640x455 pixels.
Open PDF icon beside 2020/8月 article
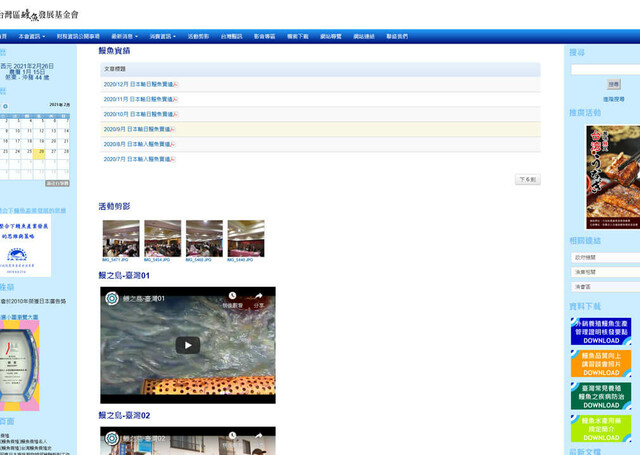click(x=173, y=144)
